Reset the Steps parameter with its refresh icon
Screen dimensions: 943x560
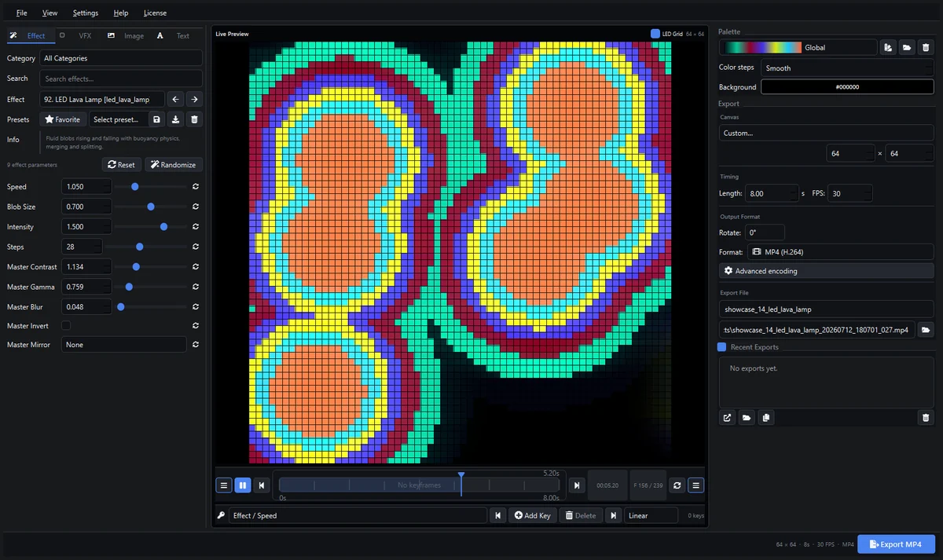click(195, 247)
